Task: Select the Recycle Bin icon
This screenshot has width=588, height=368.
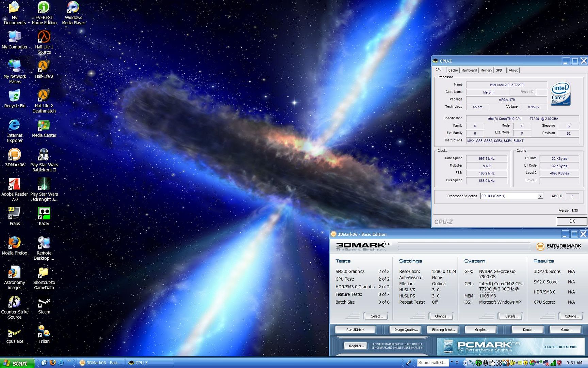Action: click(x=15, y=98)
